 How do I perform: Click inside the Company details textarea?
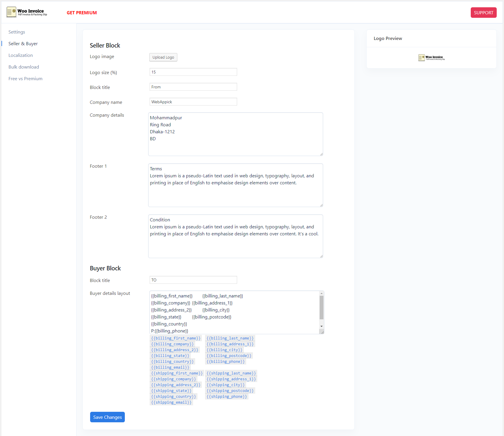tap(235, 134)
